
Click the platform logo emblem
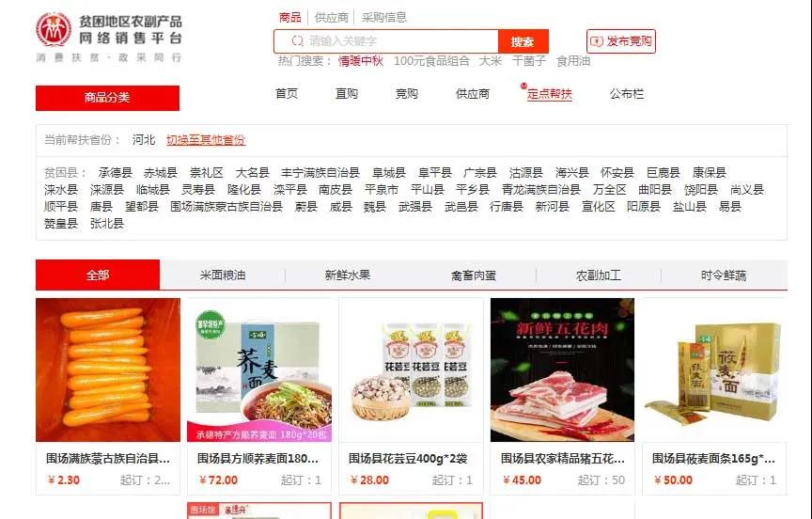54,29
